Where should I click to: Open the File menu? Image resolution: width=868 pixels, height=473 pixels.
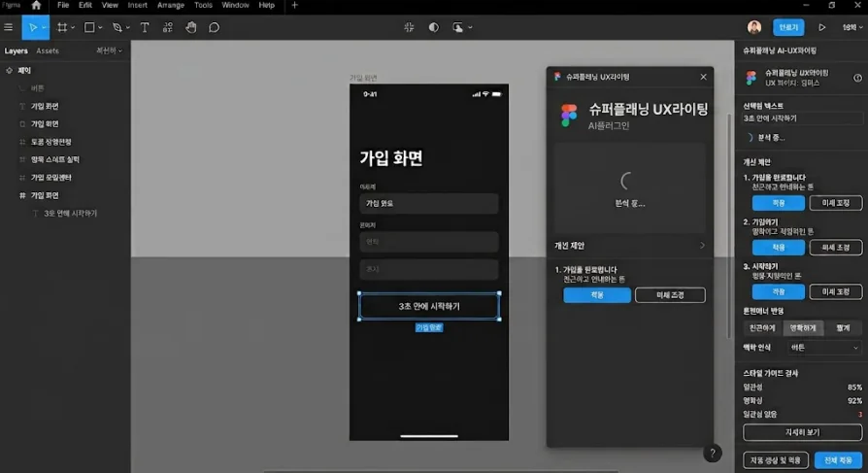(x=63, y=5)
